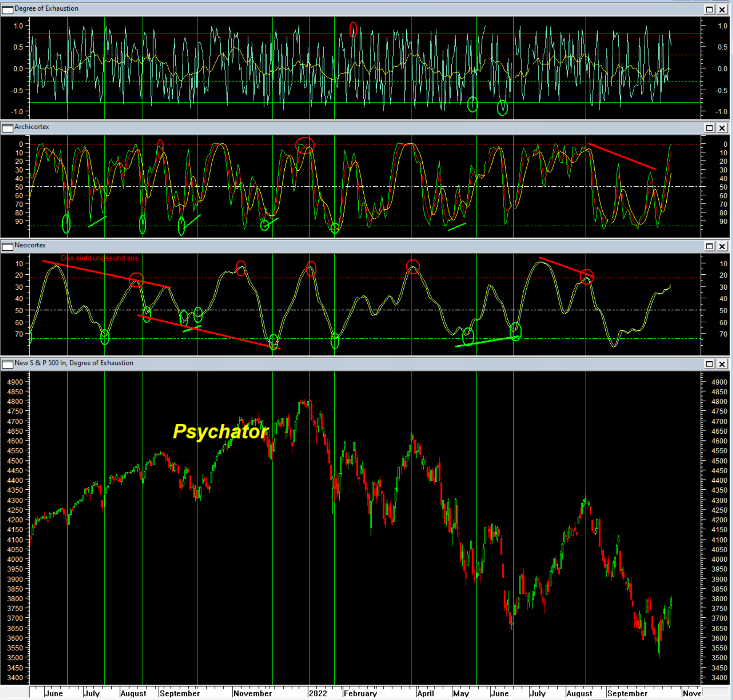733x700 pixels.
Task: Open Degree of Exhaustion panel system icon
Action: pyautogui.click(x=7, y=10)
